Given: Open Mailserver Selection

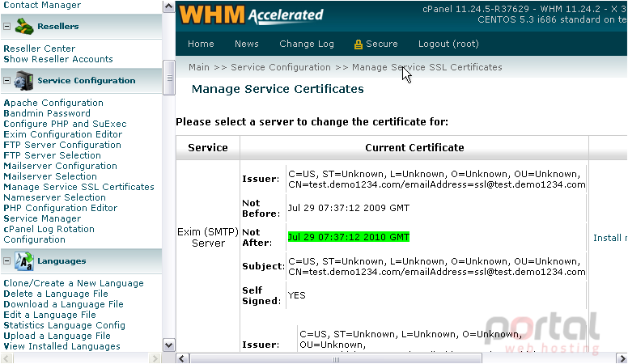Looking at the screenshot, I should click(x=50, y=176).
